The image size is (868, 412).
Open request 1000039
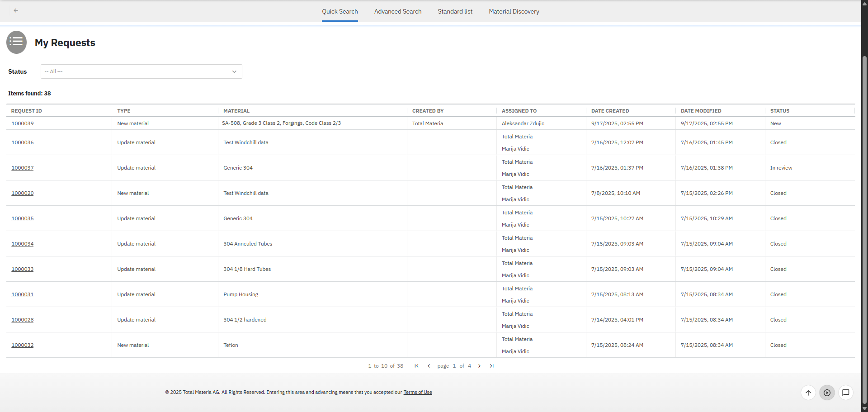coord(23,123)
